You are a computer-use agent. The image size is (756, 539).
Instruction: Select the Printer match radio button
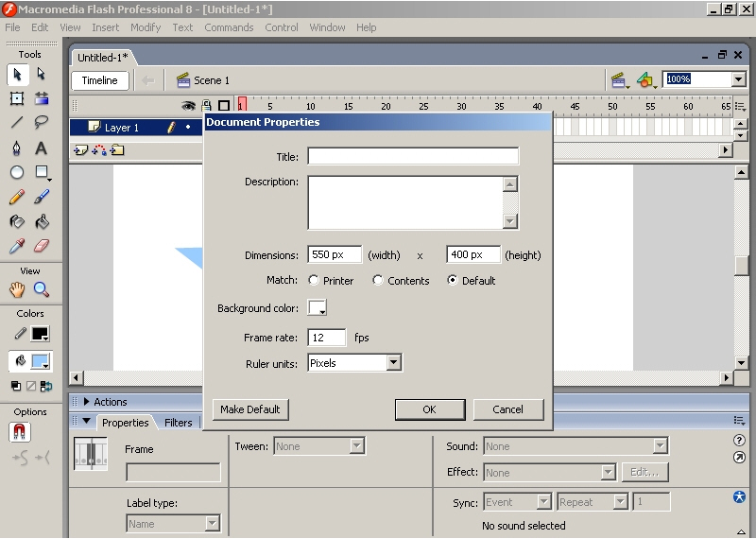coord(314,280)
